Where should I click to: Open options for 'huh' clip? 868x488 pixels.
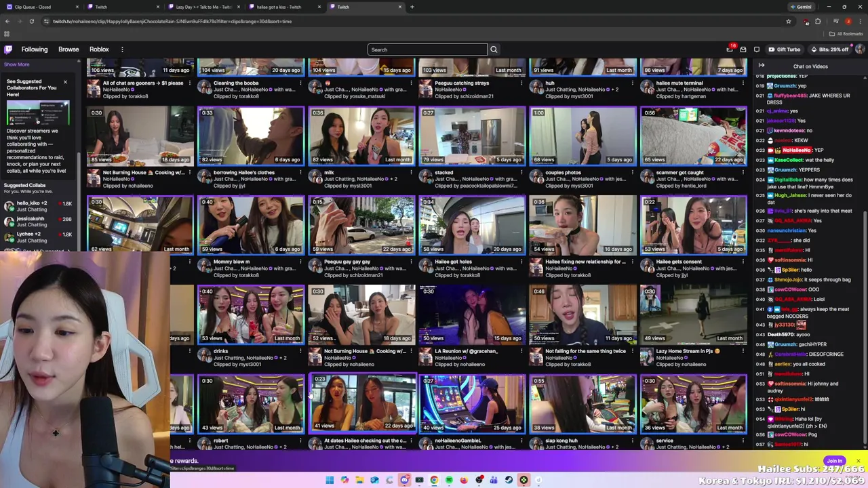633,83
